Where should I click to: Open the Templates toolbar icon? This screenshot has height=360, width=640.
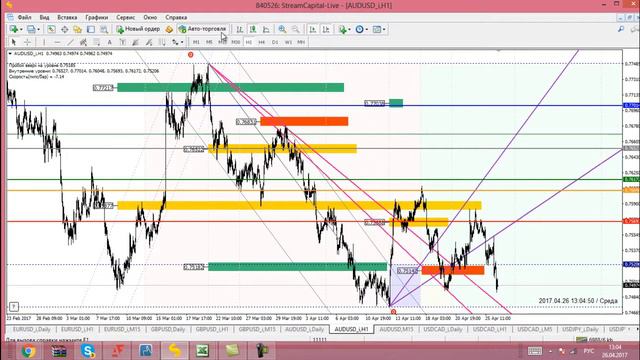point(377,29)
